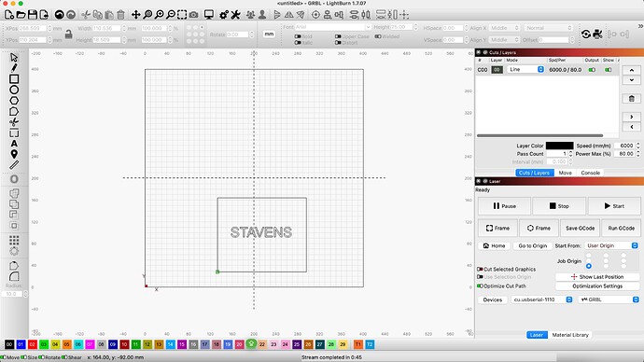Image resolution: width=644 pixels, height=362 pixels.
Task: Click the mm units button
Action: coord(269,35)
